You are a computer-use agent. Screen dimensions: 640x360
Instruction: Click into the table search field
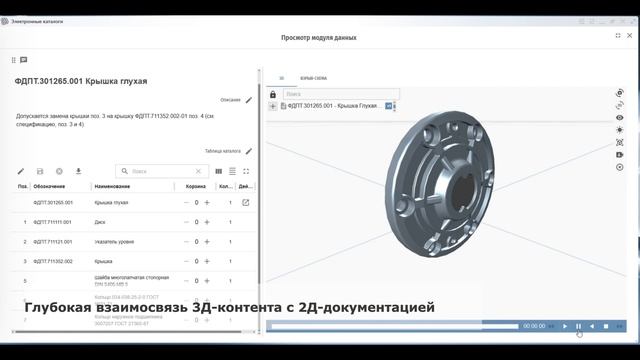161,171
